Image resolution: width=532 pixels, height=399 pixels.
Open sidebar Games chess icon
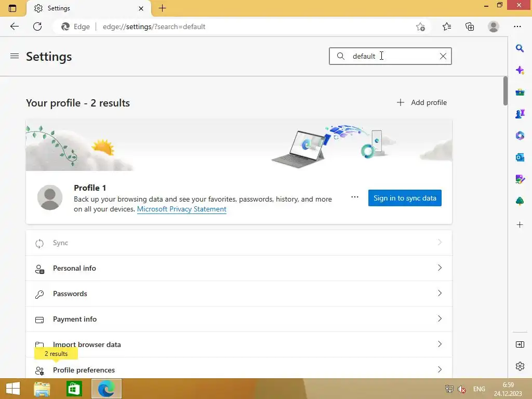click(x=520, y=114)
